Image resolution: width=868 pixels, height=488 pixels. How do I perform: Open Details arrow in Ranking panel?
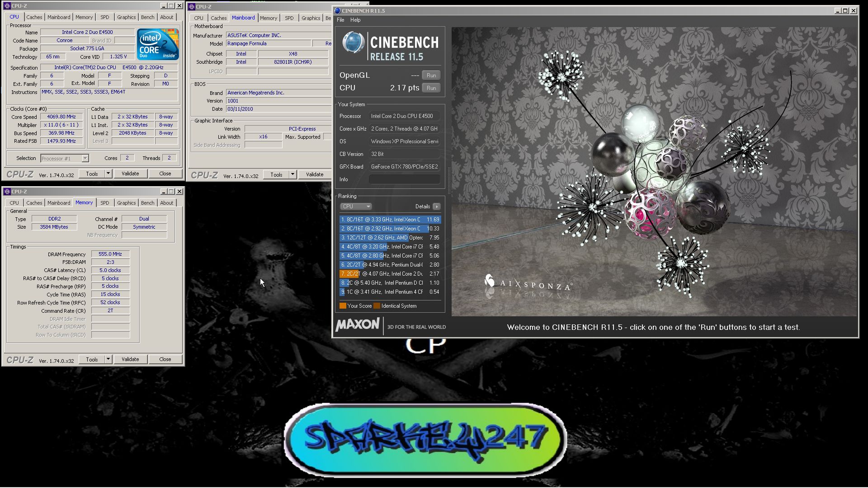click(x=436, y=206)
